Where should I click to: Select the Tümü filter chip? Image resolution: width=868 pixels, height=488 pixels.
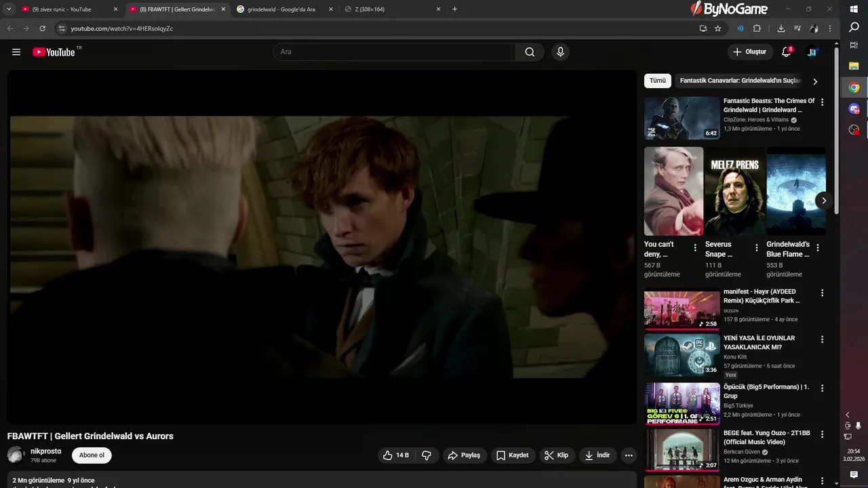(x=658, y=81)
